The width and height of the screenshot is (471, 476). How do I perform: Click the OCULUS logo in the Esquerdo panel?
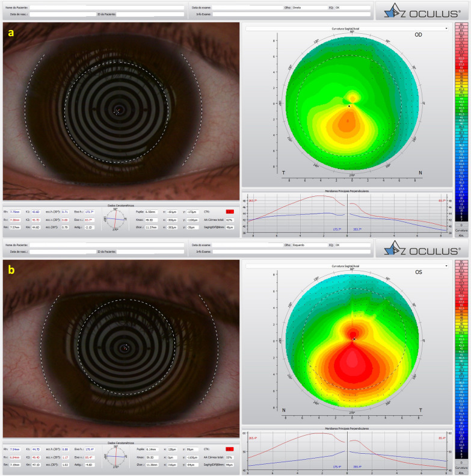tap(422, 249)
